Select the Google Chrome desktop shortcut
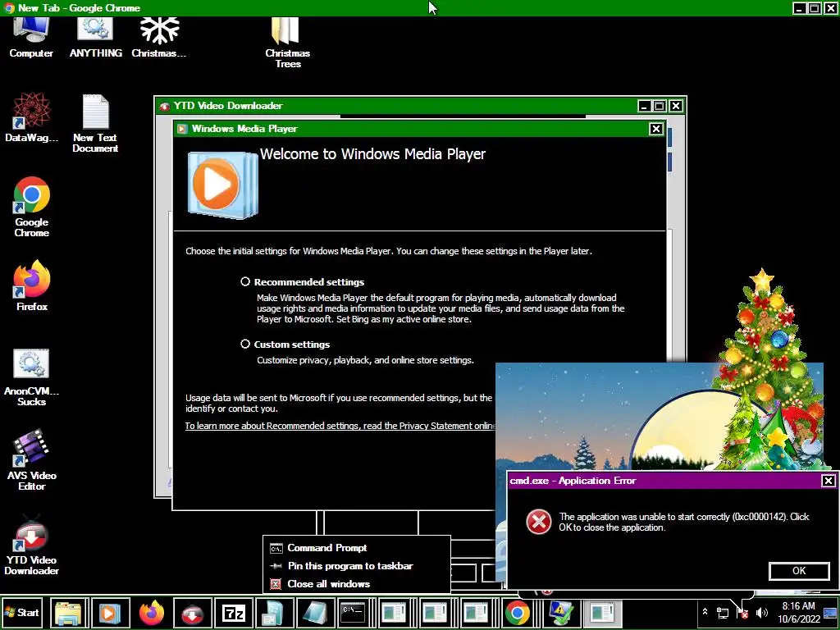This screenshot has height=630, width=840. tap(32, 206)
